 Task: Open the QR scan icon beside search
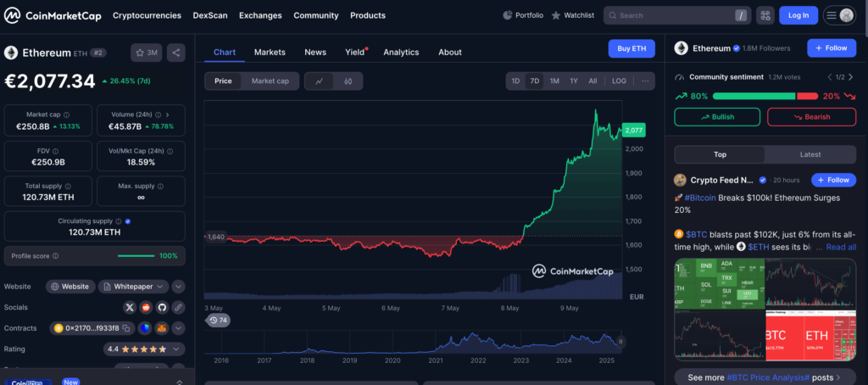coord(765,15)
